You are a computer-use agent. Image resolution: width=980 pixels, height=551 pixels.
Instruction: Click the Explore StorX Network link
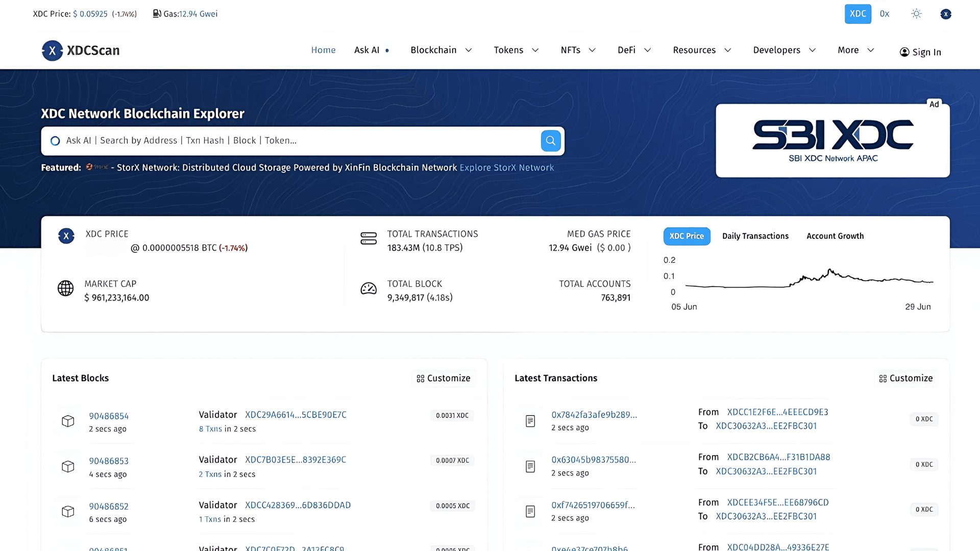tap(506, 167)
